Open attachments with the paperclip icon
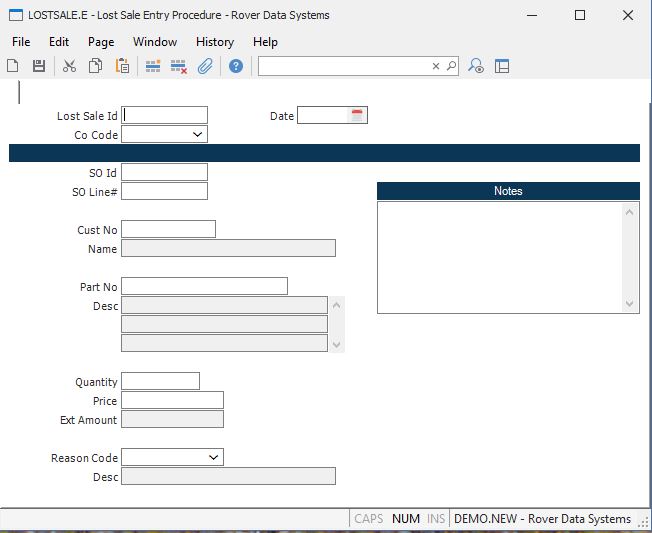The height and width of the screenshot is (533, 652). click(x=205, y=66)
